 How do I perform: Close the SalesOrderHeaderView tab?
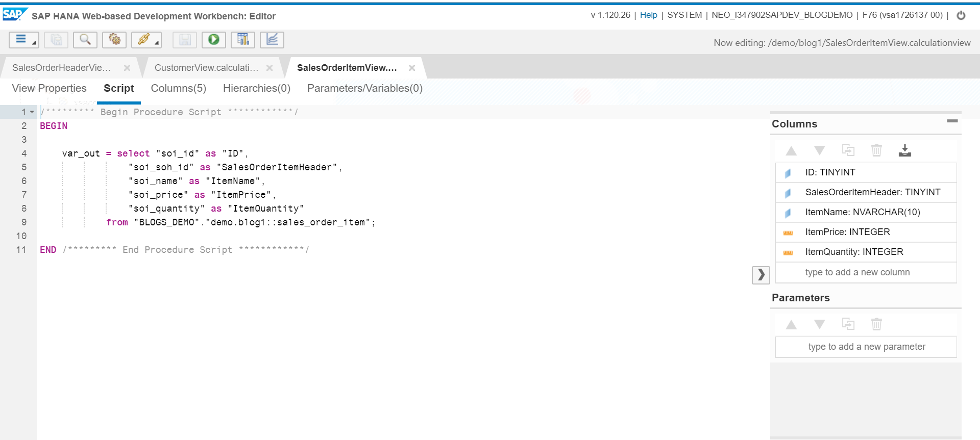[127, 68]
